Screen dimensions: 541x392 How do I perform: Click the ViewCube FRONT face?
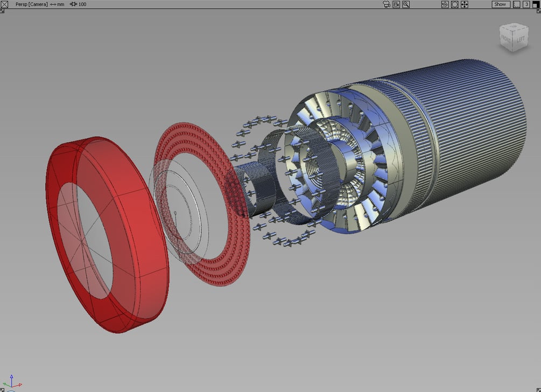(506, 39)
